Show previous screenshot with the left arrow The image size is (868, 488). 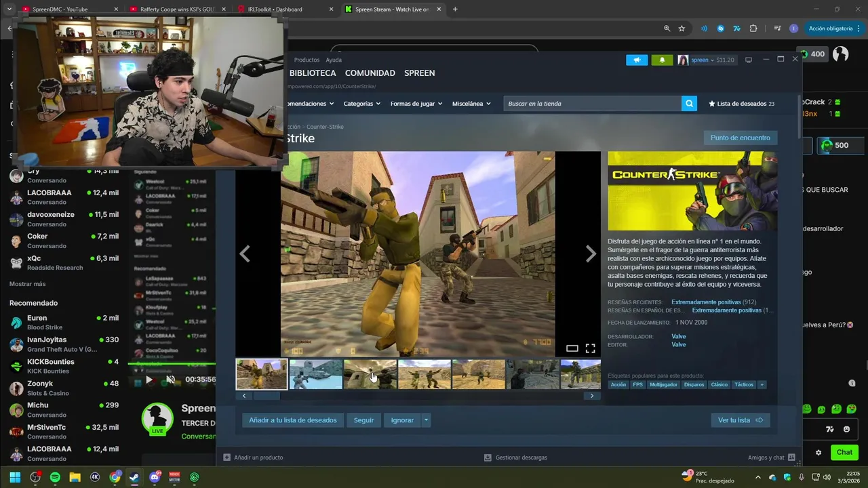[245, 253]
